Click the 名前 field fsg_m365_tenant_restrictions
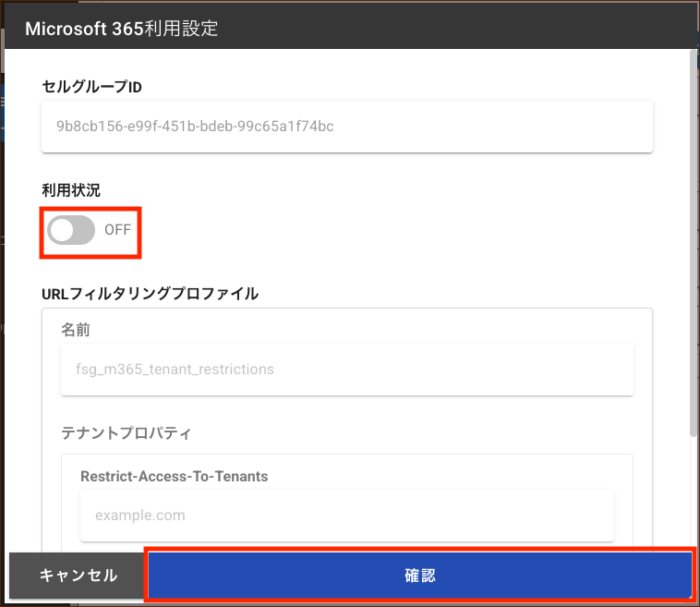Viewport: 700px width, 607px height. click(347, 370)
